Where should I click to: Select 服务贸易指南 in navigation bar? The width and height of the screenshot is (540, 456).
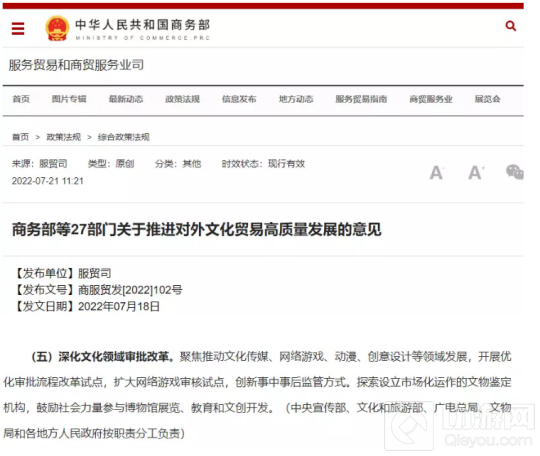coord(361,99)
